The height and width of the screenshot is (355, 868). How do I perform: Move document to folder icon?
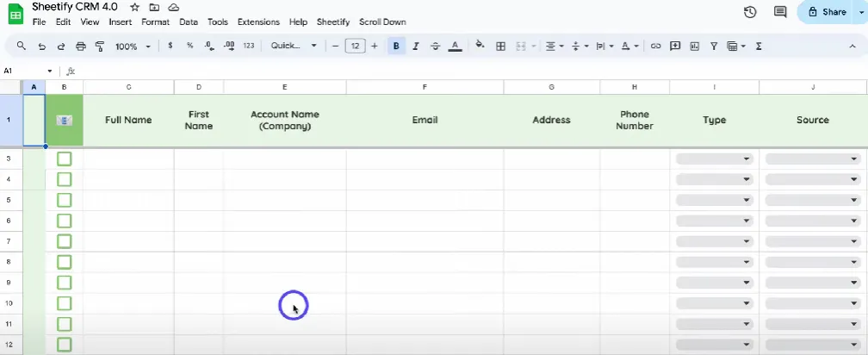154,7
